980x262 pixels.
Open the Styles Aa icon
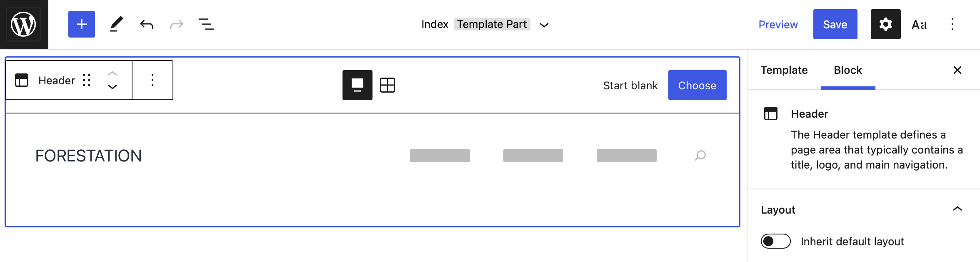pyautogui.click(x=919, y=24)
